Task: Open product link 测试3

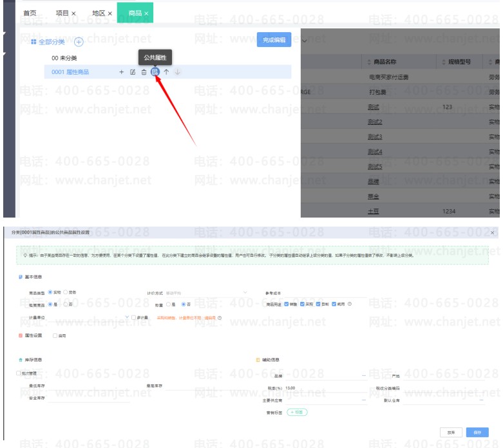Action: 375,137
